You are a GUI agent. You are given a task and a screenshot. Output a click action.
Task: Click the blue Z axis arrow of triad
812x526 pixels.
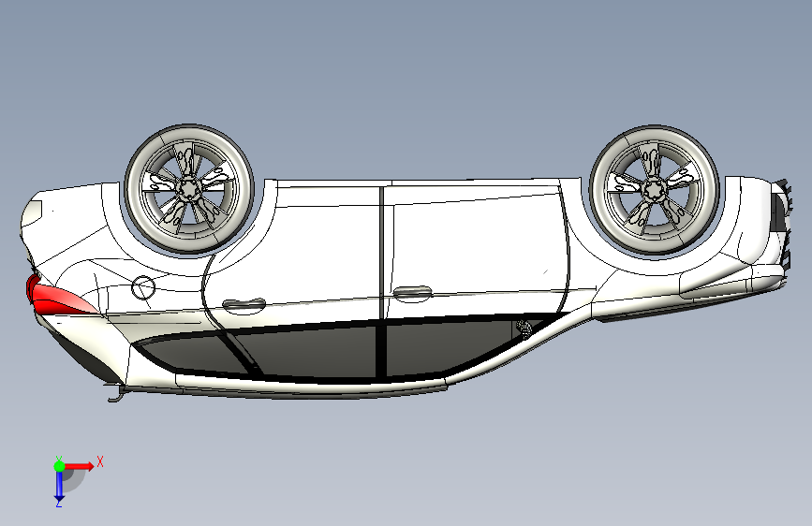[59, 487]
